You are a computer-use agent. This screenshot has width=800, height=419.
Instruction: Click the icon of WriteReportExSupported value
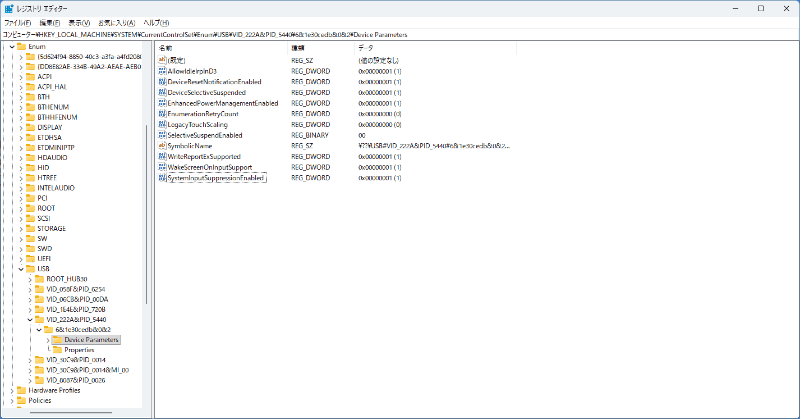click(x=162, y=157)
